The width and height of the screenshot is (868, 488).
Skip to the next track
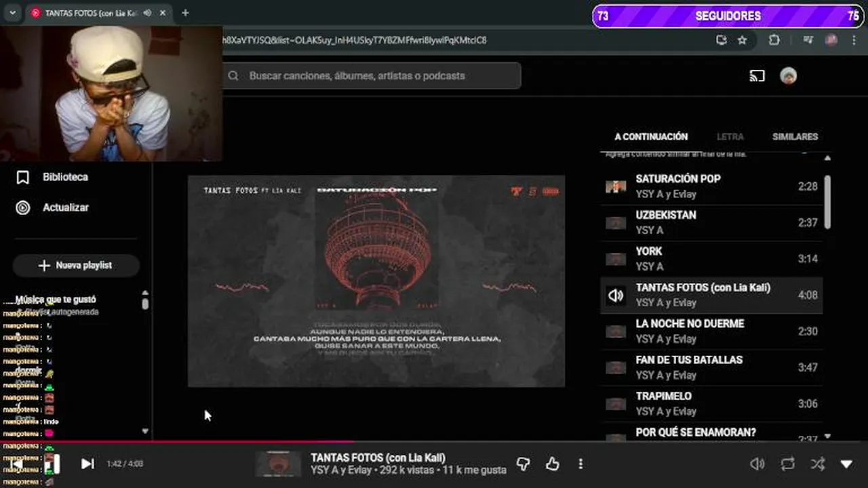[x=87, y=464]
